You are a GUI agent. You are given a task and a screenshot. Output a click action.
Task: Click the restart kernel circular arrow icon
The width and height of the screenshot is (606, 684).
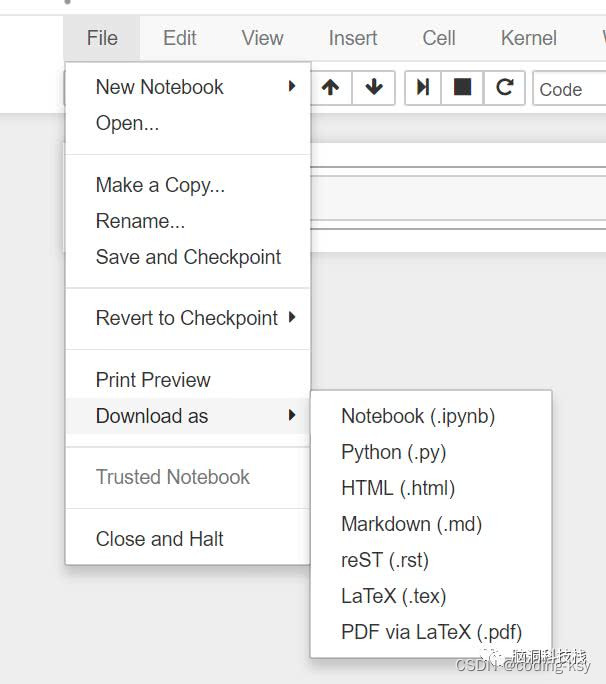504,88
